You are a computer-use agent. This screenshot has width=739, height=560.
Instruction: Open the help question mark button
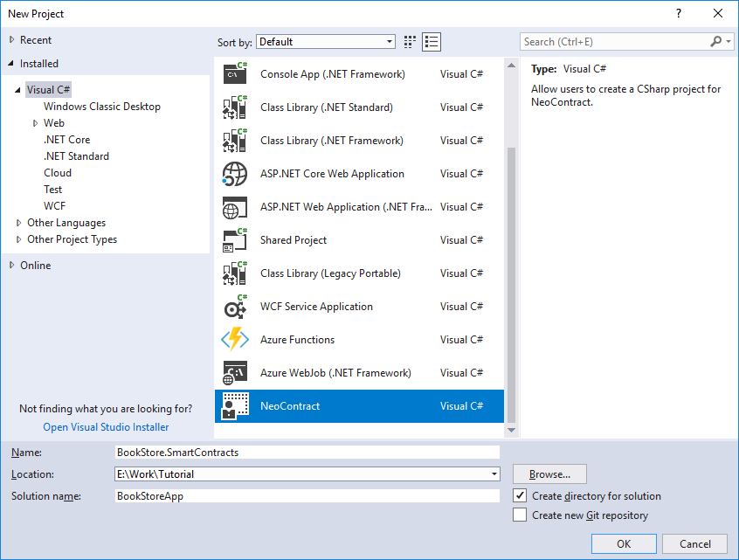[679, 13]
